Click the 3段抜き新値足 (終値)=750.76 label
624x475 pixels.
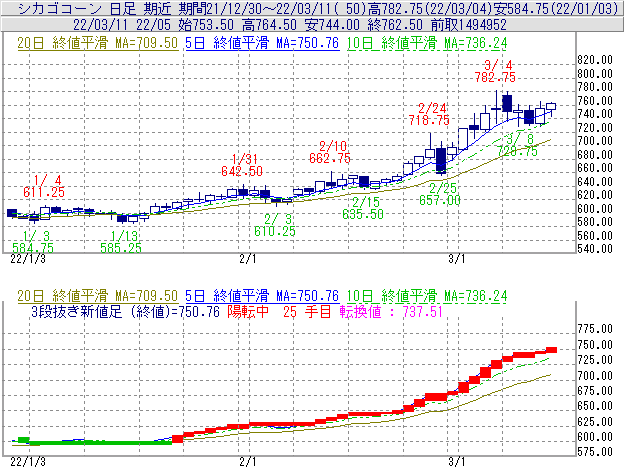[125, 311]
